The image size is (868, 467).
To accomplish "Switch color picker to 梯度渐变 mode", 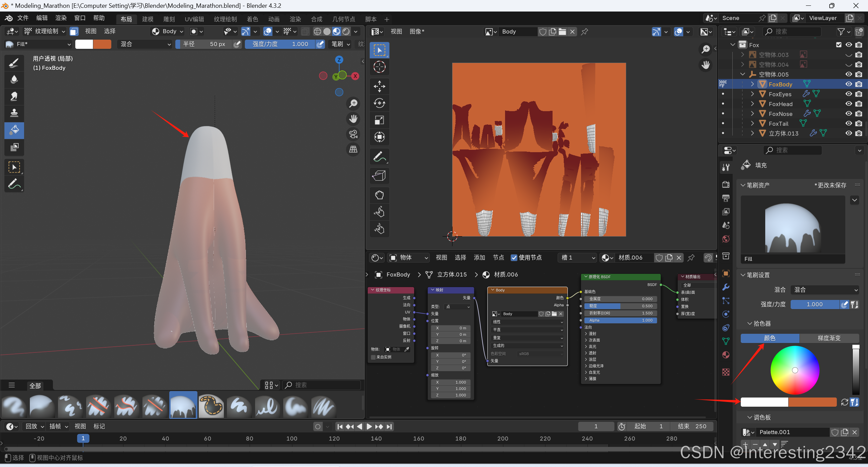I will pyautogui.click(x=829, y=338).
